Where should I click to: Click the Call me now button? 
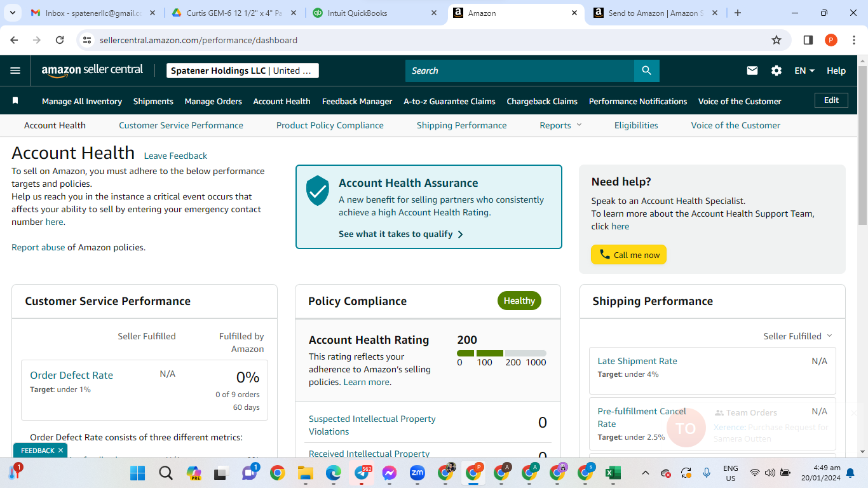[x=628, y=254]
